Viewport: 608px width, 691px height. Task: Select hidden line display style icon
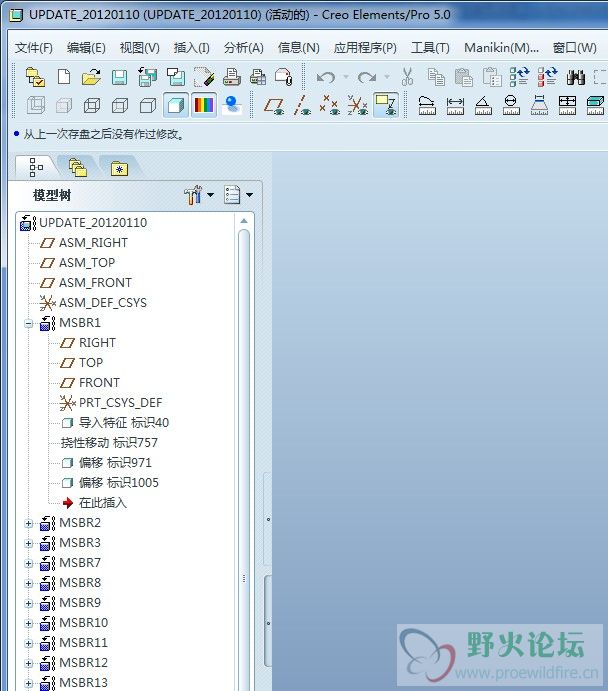coord(120,105)
